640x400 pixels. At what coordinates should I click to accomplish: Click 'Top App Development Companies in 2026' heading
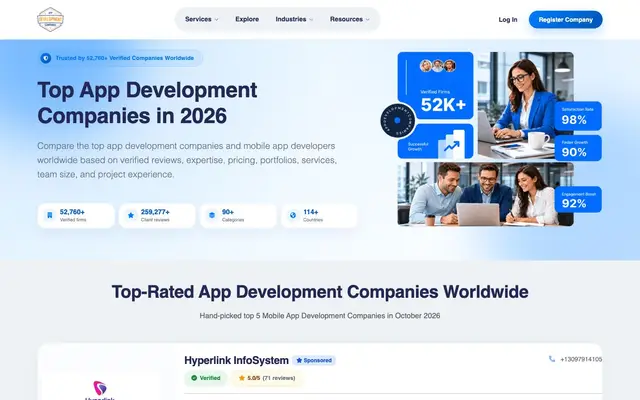(147, 103)
